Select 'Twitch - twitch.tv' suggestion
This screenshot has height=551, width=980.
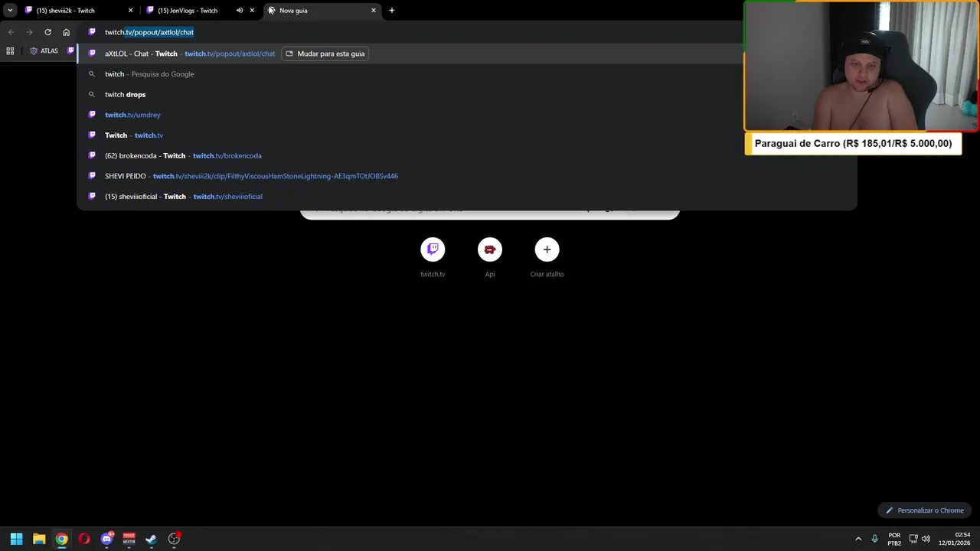coord(467,135)
